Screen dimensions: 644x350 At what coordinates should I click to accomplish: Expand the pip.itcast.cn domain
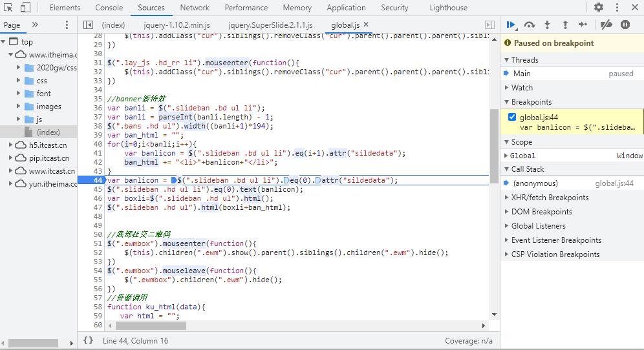click(11, 158)
